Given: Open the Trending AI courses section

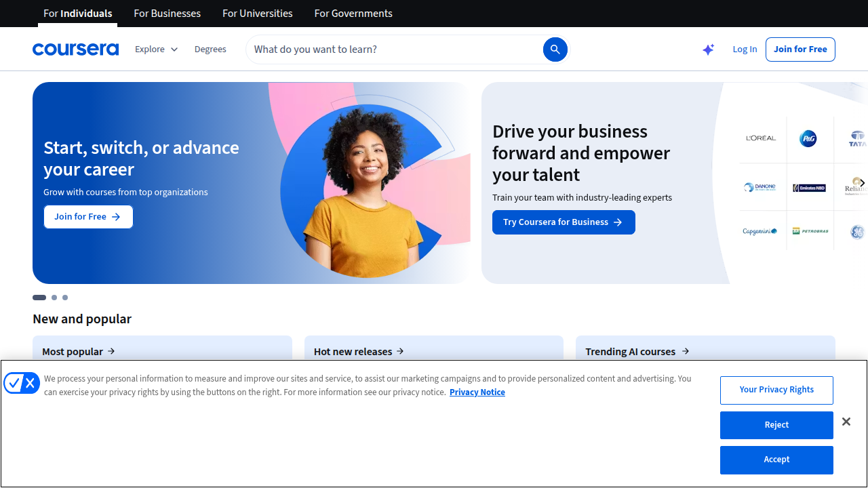Looking at the screenshot, I should pos(637,351).
